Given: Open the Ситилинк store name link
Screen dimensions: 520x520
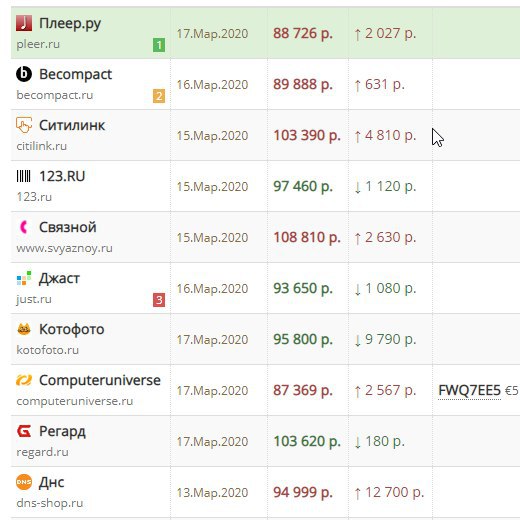Looking at the screenshot, I should (x=72, y=125).
